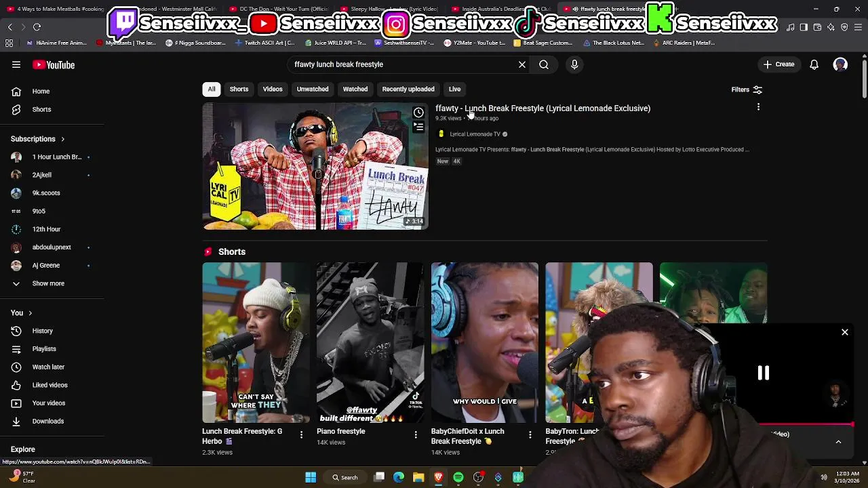
Task: Clear the search box with the X
Action: 522,64
